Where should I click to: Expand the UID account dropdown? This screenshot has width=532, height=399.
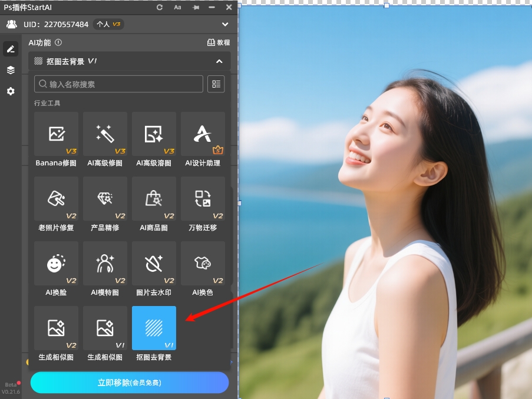224,25
